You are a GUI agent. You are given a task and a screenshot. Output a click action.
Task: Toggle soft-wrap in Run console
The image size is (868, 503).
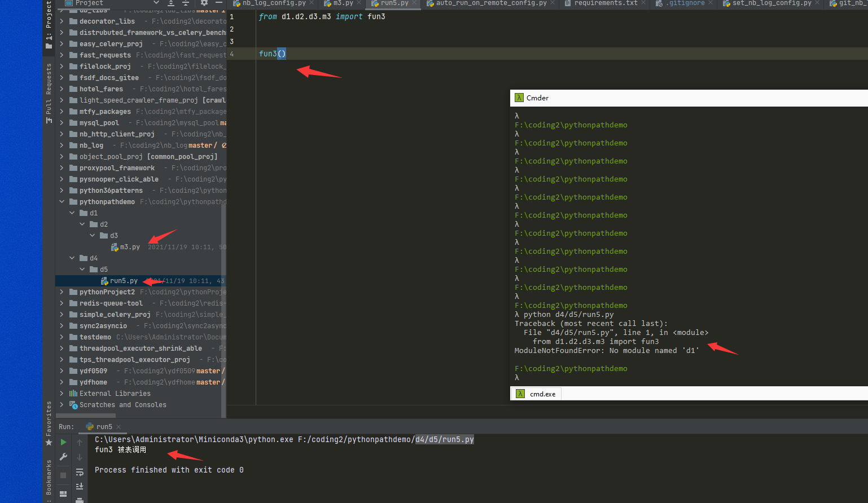[x=80, y=472]
